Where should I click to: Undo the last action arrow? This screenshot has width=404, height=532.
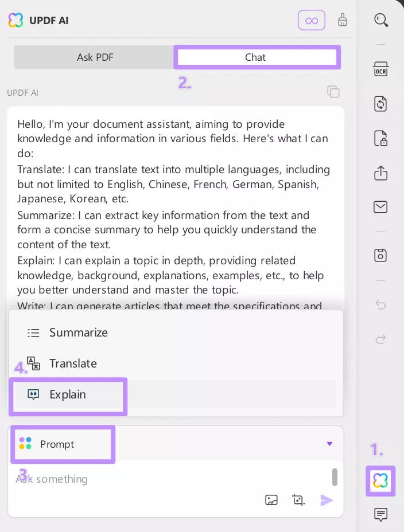380,304
